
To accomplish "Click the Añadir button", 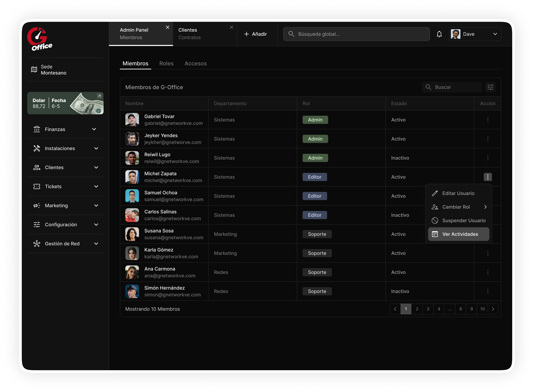I will click(x=255, y=34).
